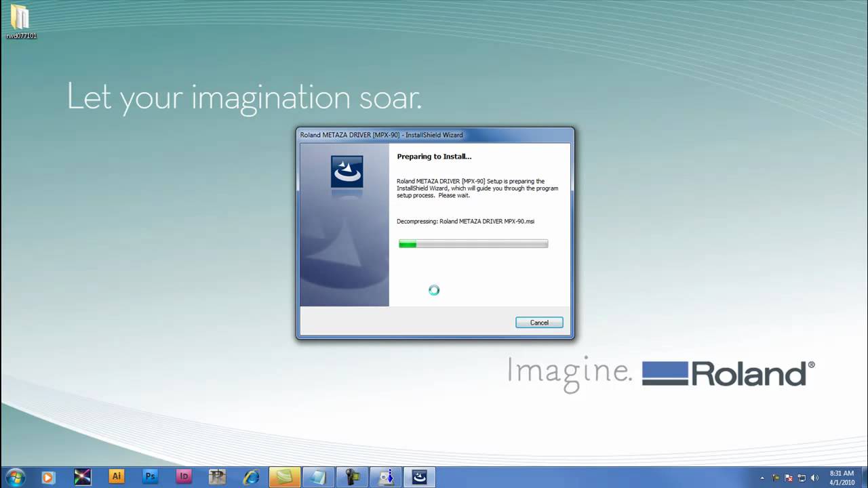Launch Windows Media Player from taskbar

click(x=48, y=477)
